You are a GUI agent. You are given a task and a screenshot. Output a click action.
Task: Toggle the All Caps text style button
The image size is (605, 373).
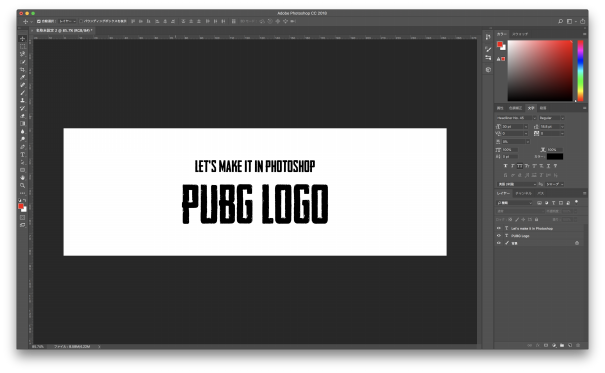click(520, 166)
